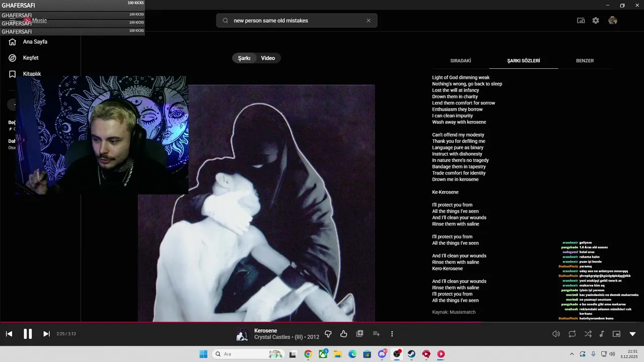The width and height of the screenshot is (644, 362).
Task: Click the search magnifier icon
Action: tap(225, 21)
